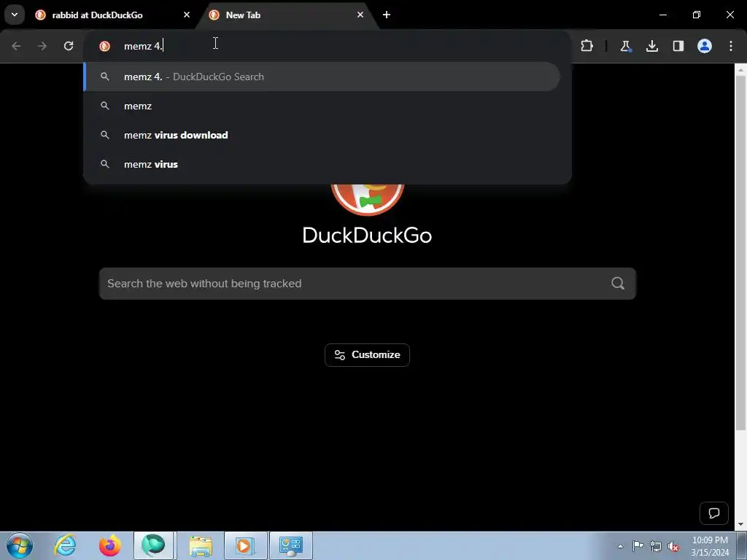Screen dimensions: 747x560
Task: Click the magnifier in DuckDuckGo search box
Action: point(618,284)
